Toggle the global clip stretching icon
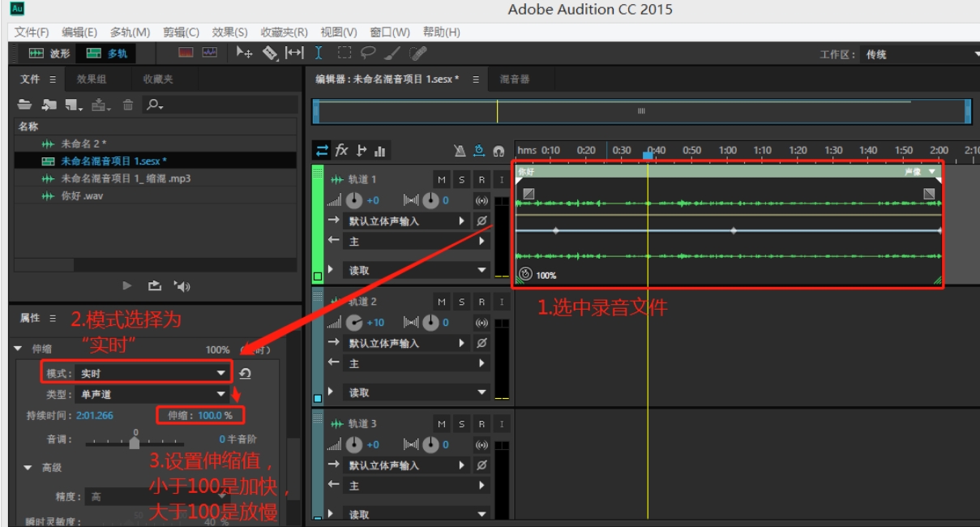The height and width of the screenshot is (527, 980). click(x=479, y=151)
